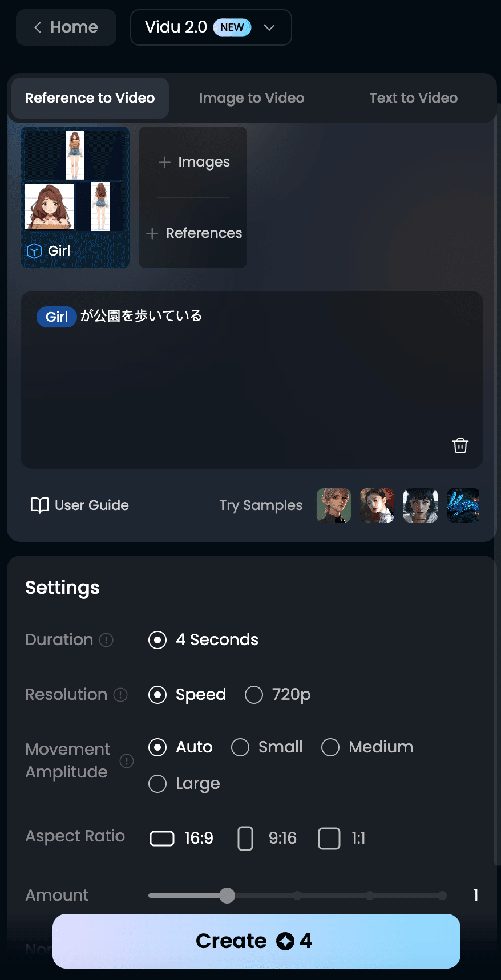Switch to the Image to Video tab
The width and height of the screenshot is (501, 980).
point(252,98)
